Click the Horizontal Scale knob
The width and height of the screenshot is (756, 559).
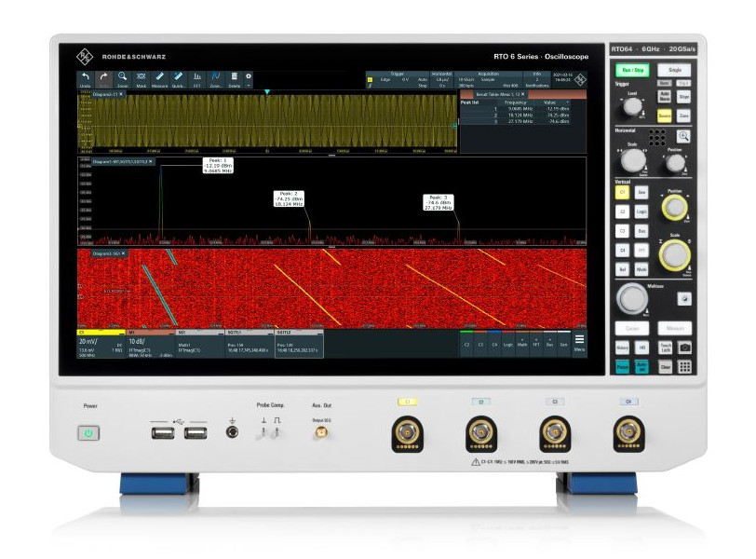[633, 160]
